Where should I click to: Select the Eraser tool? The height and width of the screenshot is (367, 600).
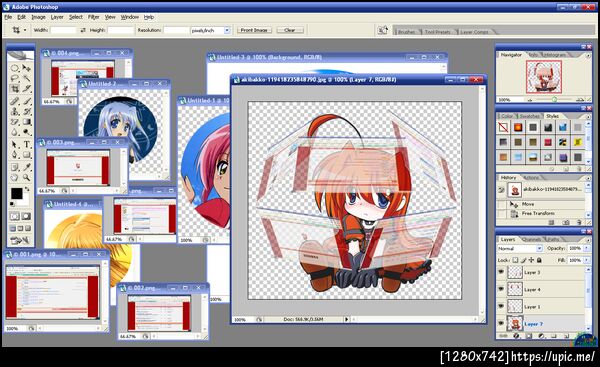point(15,121)
